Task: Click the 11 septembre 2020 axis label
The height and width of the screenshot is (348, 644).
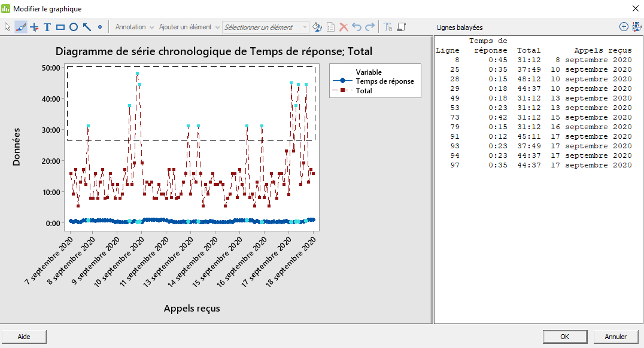Action: [145, 262]
